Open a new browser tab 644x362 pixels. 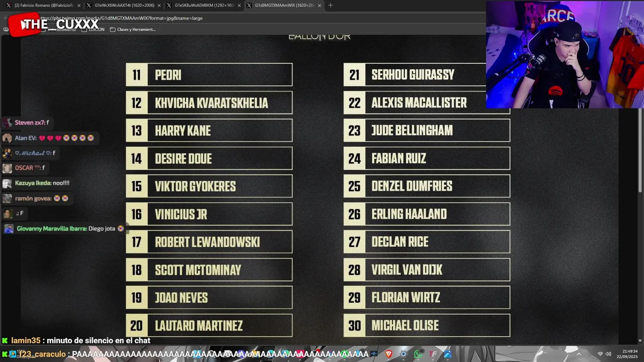point(330,6)
